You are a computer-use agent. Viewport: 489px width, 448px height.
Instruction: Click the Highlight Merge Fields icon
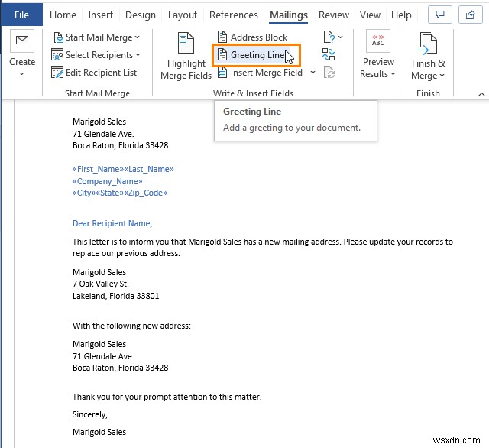186,43
